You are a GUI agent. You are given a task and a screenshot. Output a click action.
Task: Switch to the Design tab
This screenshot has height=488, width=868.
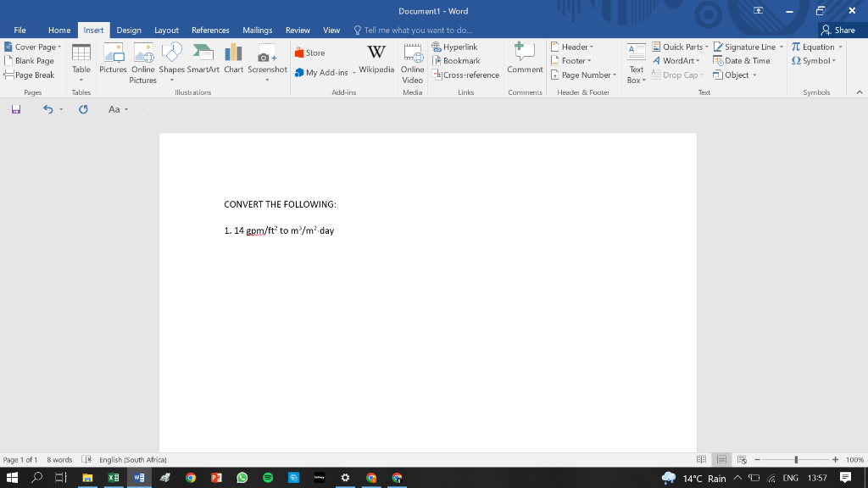[129, 29]
